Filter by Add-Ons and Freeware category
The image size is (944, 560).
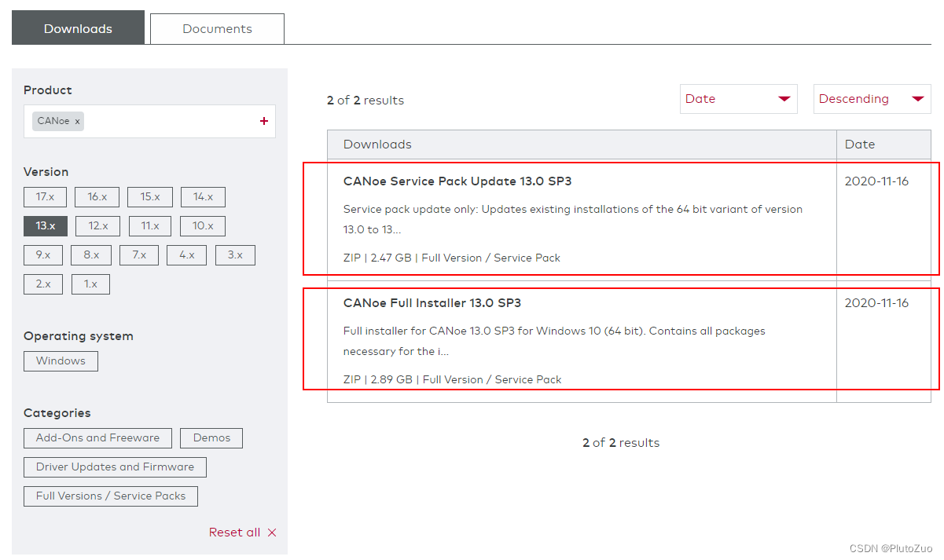click(97, 438)
